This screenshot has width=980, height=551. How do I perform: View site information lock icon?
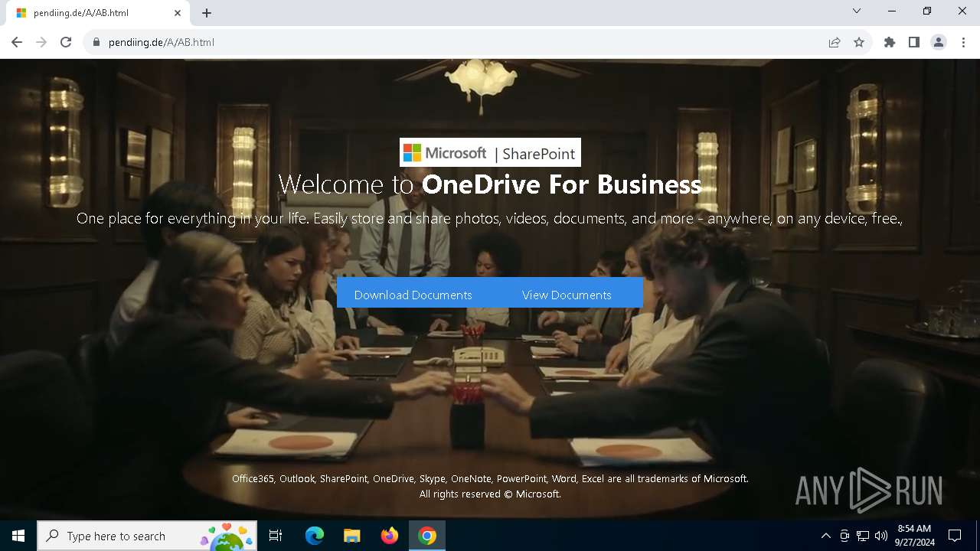(96, 42)
